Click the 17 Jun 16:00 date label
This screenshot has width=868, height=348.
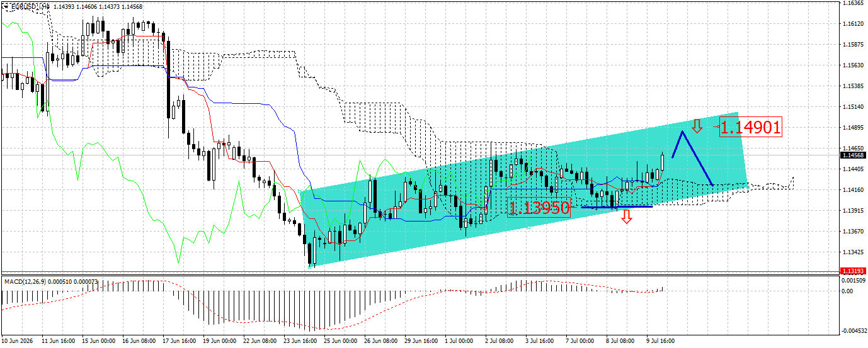(179, 341)
